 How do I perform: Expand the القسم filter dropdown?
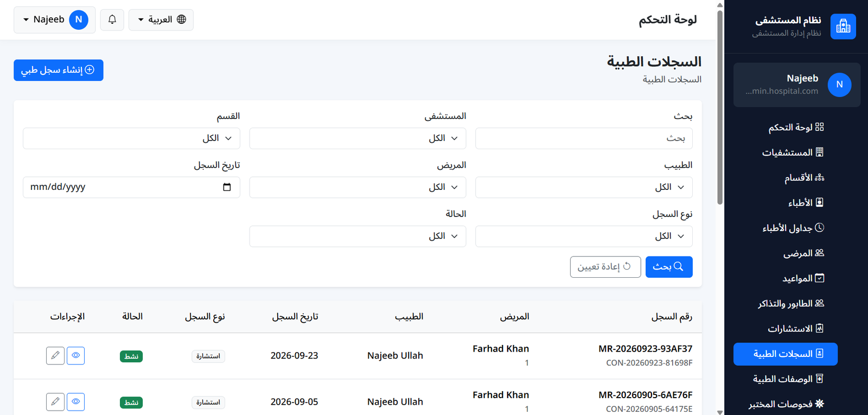point(131,138)
